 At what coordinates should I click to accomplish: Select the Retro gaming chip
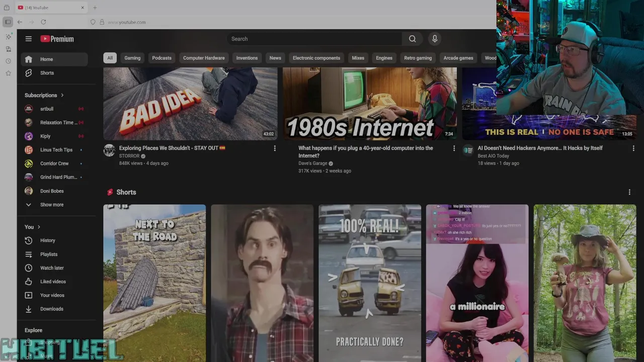(x=418, y=58)
